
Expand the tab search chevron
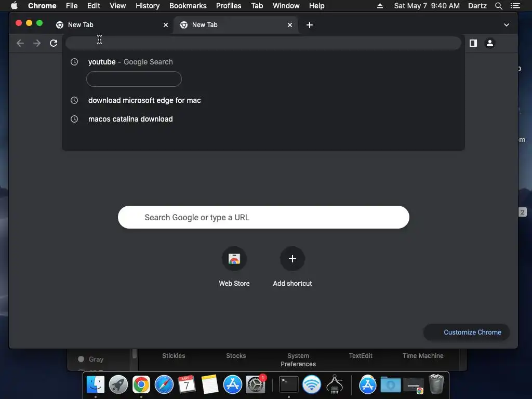(506, 25)
